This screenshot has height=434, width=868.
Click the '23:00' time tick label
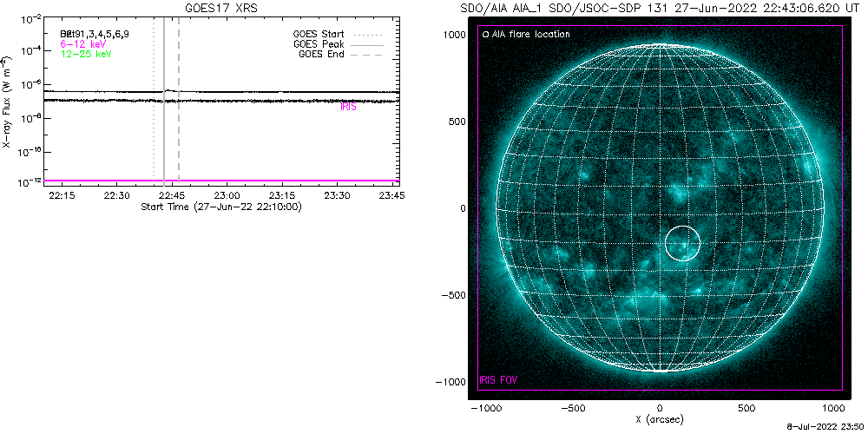point(226,195)
